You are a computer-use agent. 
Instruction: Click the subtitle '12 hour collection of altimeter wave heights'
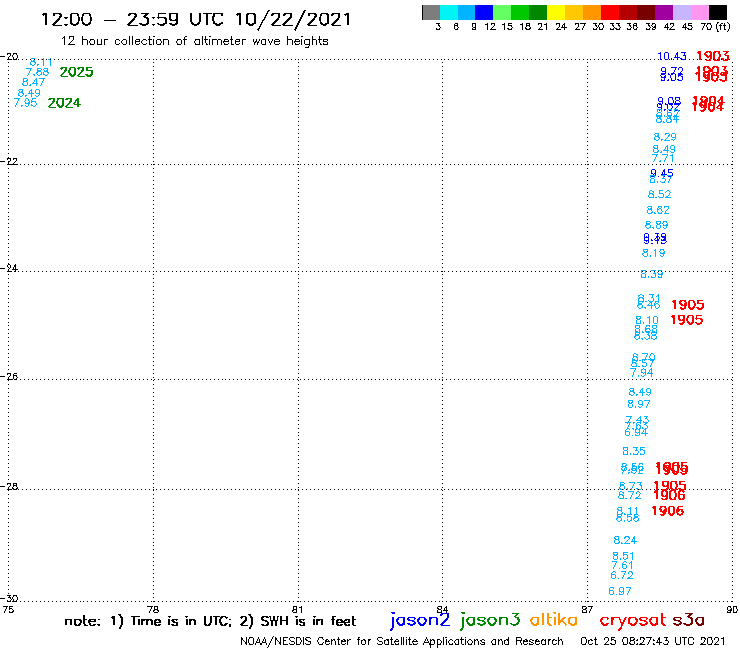194,41
